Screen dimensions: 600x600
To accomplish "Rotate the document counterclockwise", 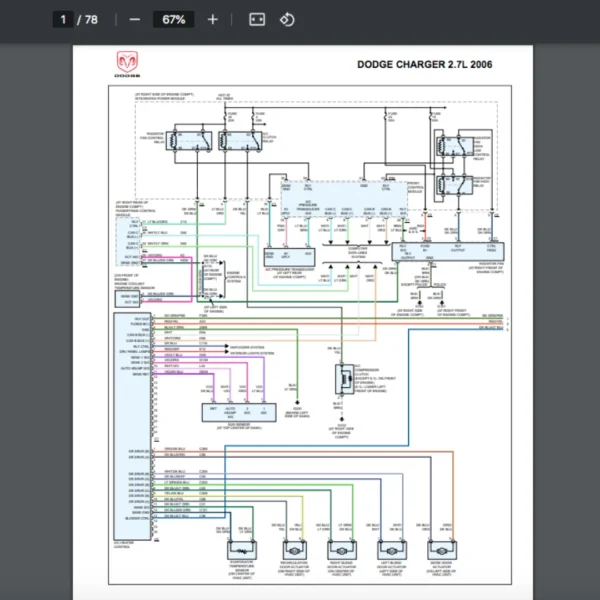I will tap(287, 19).
